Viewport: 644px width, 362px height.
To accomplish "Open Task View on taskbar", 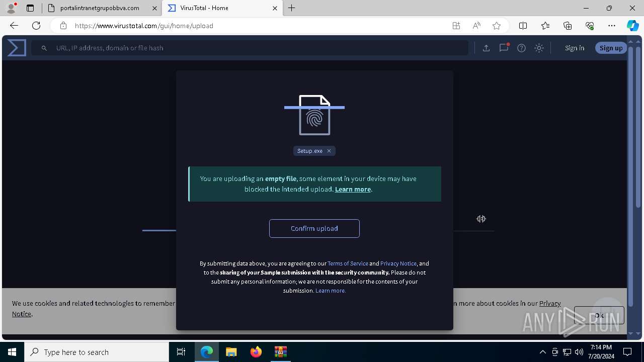I will tap(181, 352).
